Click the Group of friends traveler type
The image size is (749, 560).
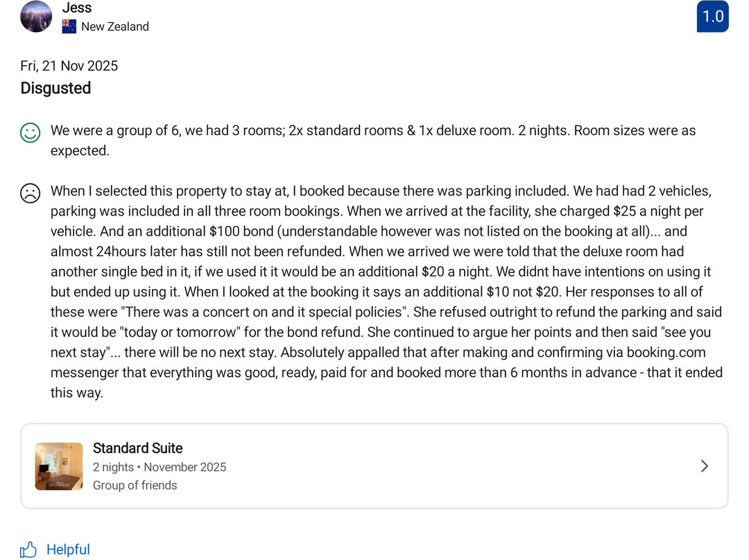point(135,485)
